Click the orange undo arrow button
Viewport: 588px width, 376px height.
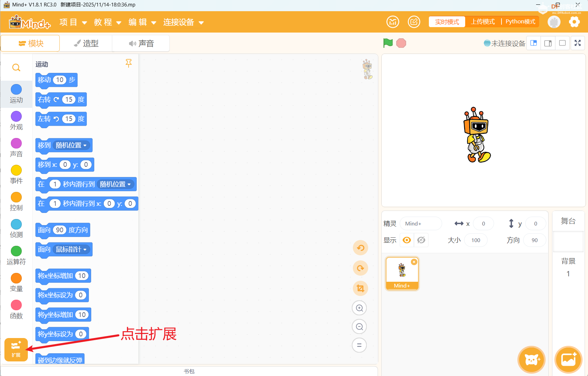360,248
